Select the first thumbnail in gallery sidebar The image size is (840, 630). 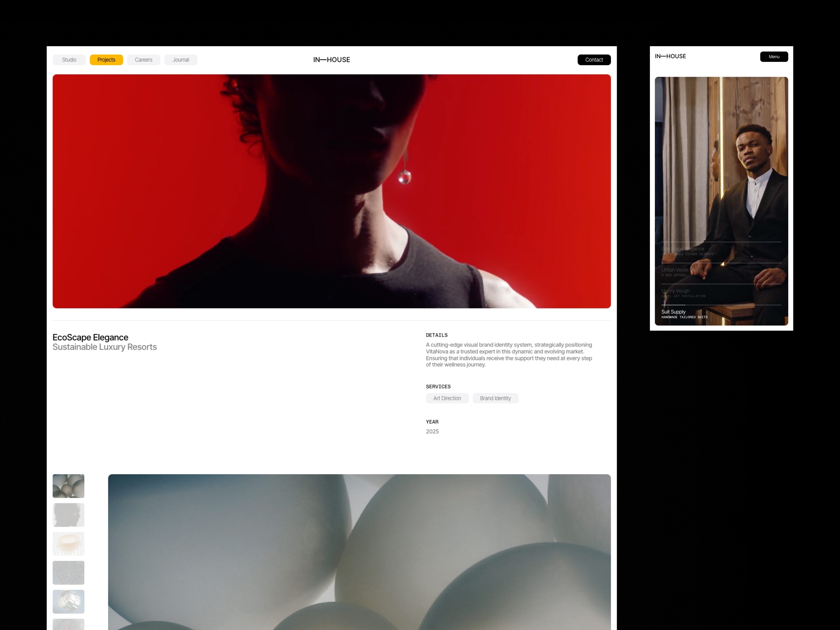pyautogui.click(x=68, y=486)
